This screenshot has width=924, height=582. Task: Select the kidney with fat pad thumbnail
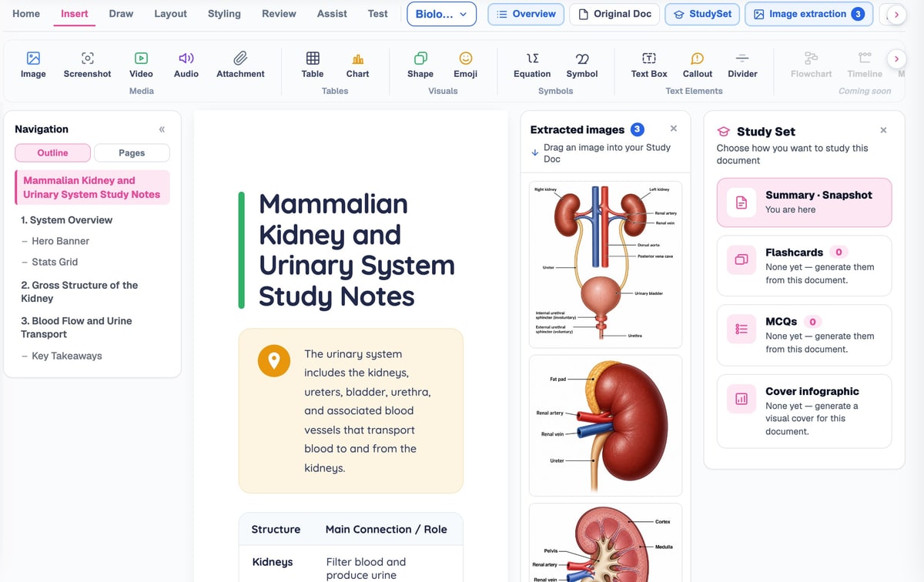(x=605, y=425)
